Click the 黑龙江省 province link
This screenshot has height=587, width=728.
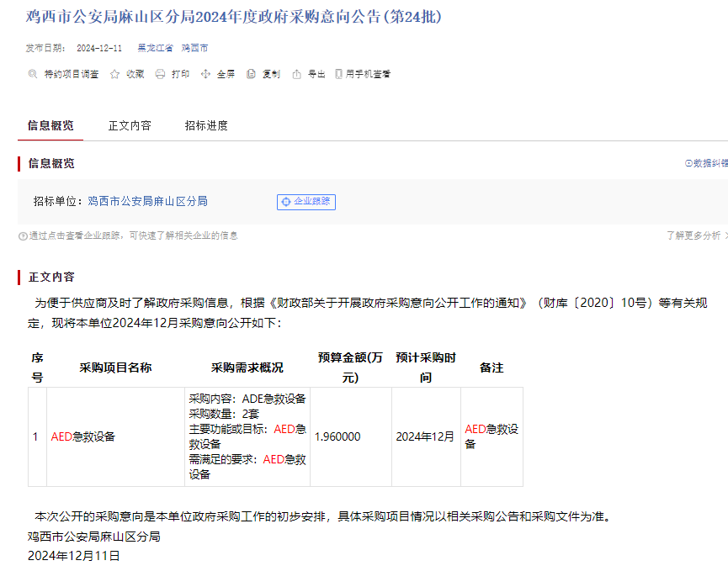(x=156, y=49)
